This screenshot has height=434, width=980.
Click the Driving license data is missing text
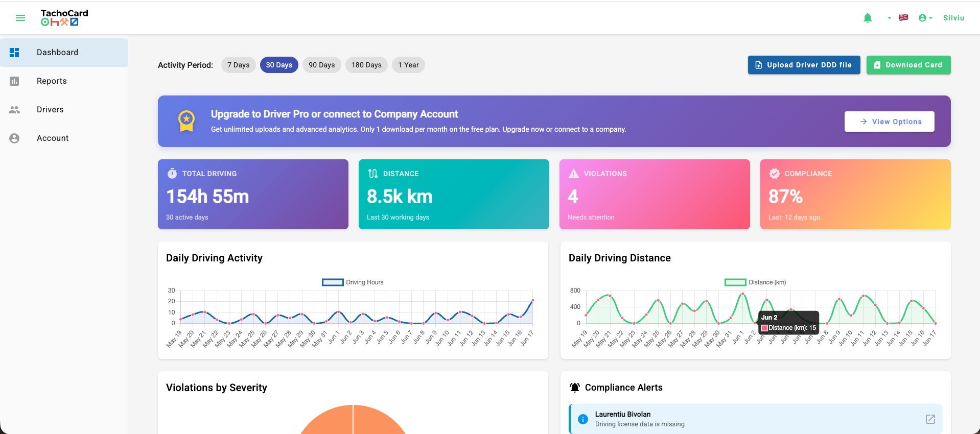point(640,424)
